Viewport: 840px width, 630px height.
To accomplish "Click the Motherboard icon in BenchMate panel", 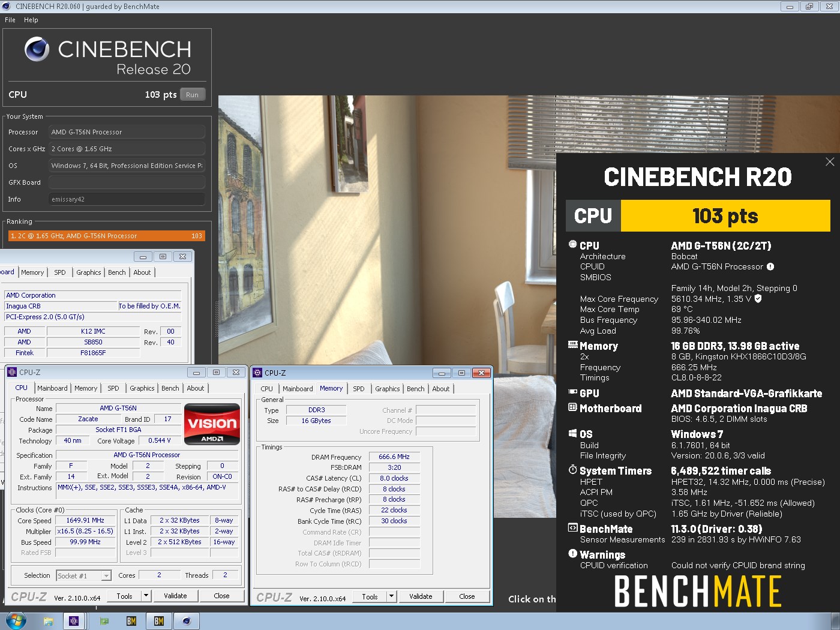I will tap(572, 407).
